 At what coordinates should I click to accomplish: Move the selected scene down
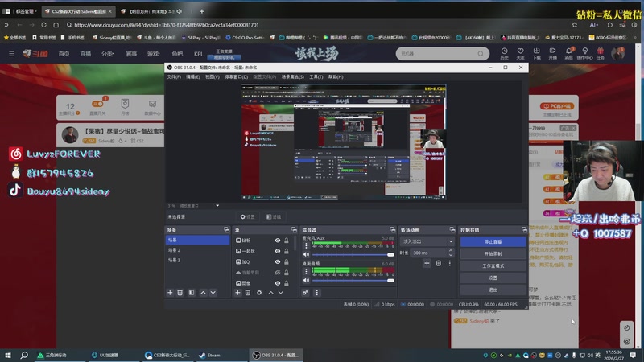click(213, 293)
